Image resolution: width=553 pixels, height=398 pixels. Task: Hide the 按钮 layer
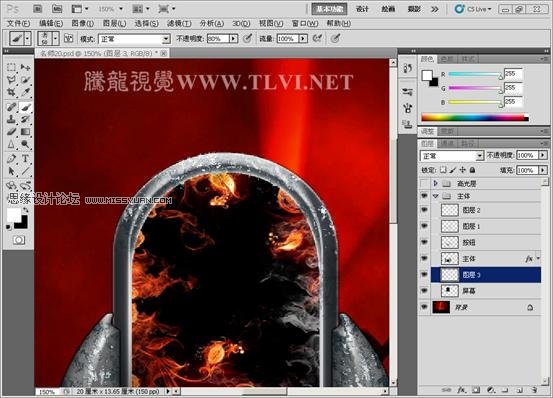pyautogui.click(x=424, y=243)
